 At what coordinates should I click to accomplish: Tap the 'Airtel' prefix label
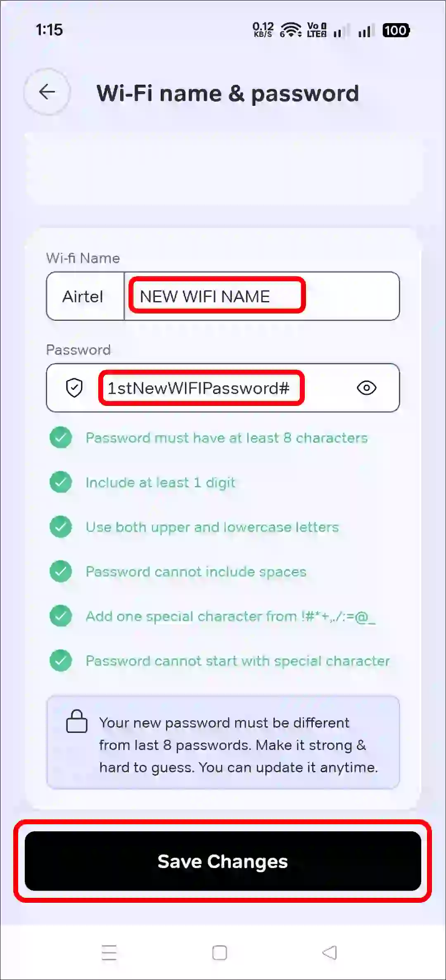click(84, 296)
